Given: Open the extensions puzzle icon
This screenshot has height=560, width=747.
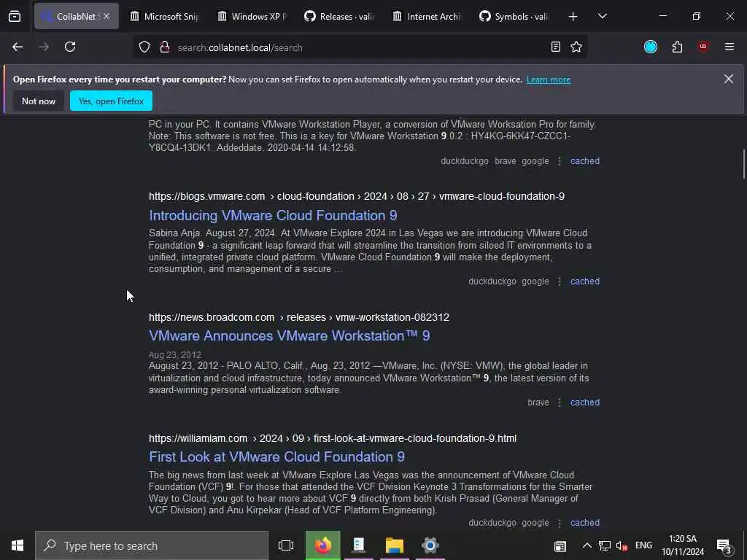Looking at the screenshot, I should pyautogui.click(x=678, y=47).
